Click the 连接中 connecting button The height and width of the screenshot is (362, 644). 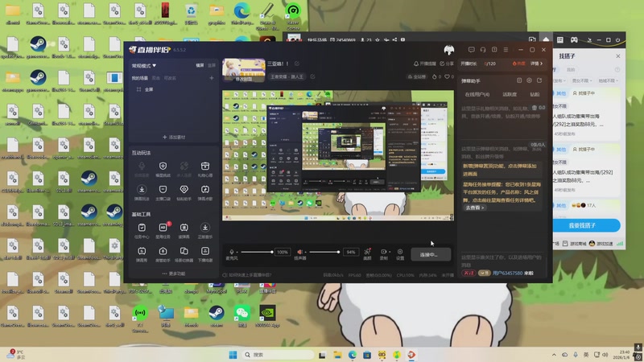(431, 255)
